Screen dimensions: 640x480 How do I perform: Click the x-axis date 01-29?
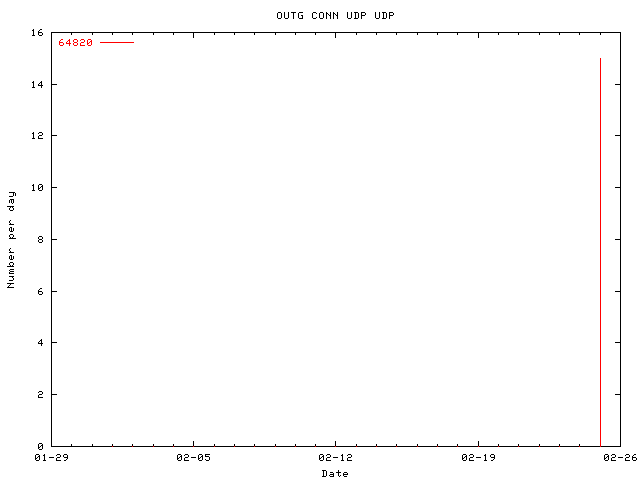[51, 458]
